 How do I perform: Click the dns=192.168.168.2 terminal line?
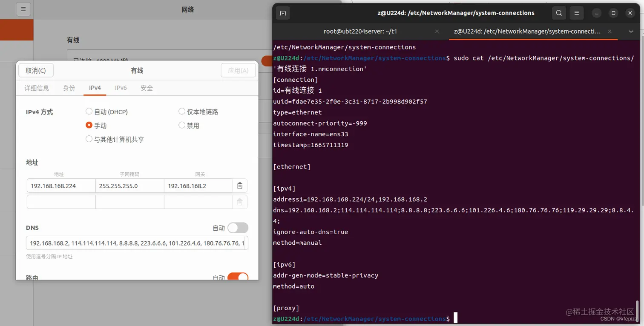pyautogui.click(x=453, y=210)
